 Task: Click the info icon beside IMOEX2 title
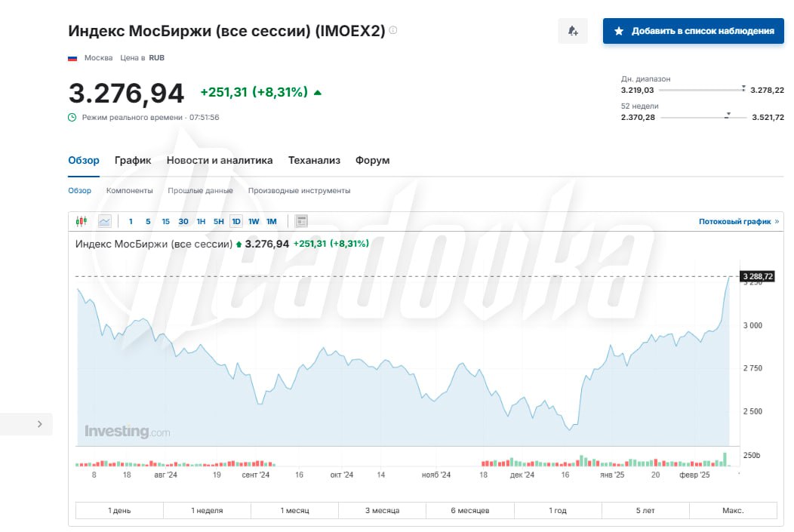393,31
